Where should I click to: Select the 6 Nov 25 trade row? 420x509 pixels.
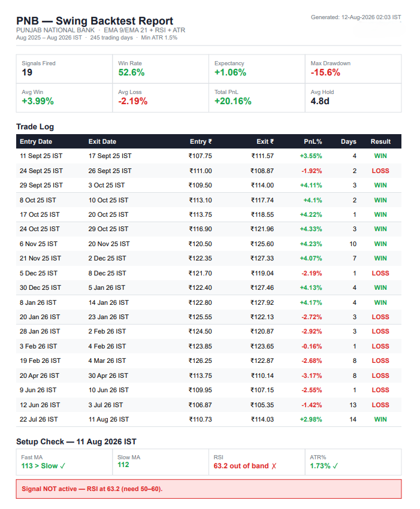tap(209, 244)
